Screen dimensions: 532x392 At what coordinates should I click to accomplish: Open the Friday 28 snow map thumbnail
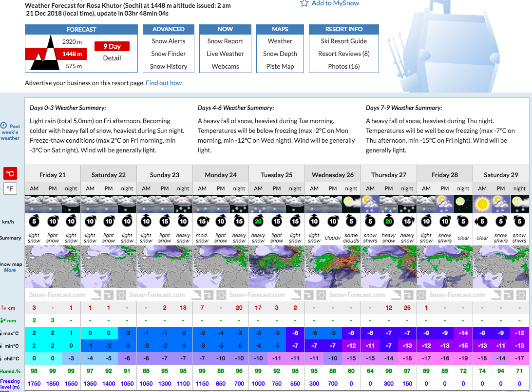(445, 266)
